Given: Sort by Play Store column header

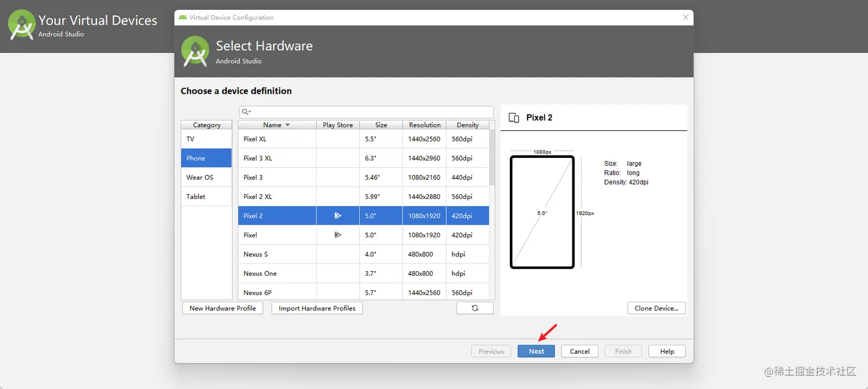Looking at the screenshot, I should (338, 125).
